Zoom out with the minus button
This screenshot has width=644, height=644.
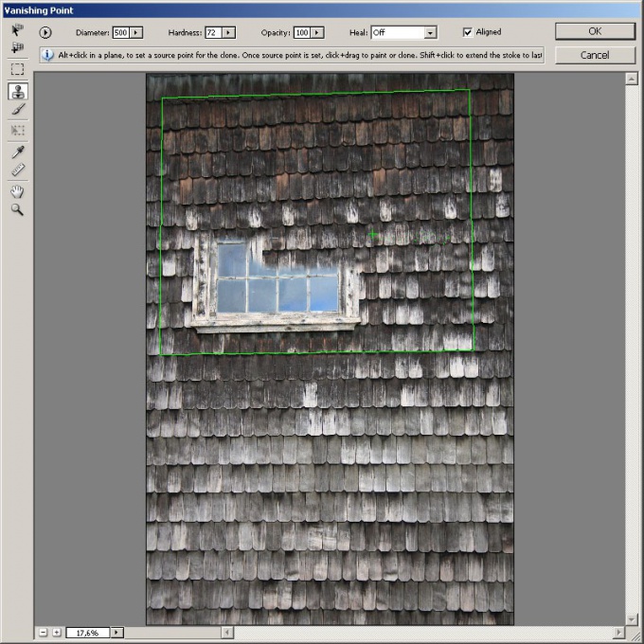(44, 632)
